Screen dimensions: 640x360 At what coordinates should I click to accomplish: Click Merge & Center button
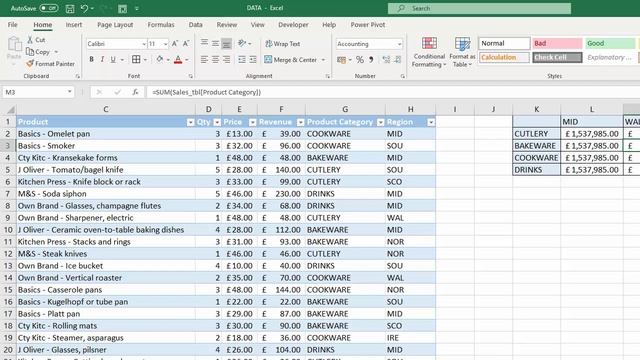[291, 60]
